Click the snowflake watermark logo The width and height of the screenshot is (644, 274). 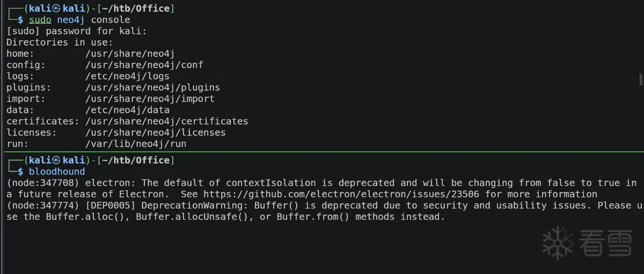point(558,243)
